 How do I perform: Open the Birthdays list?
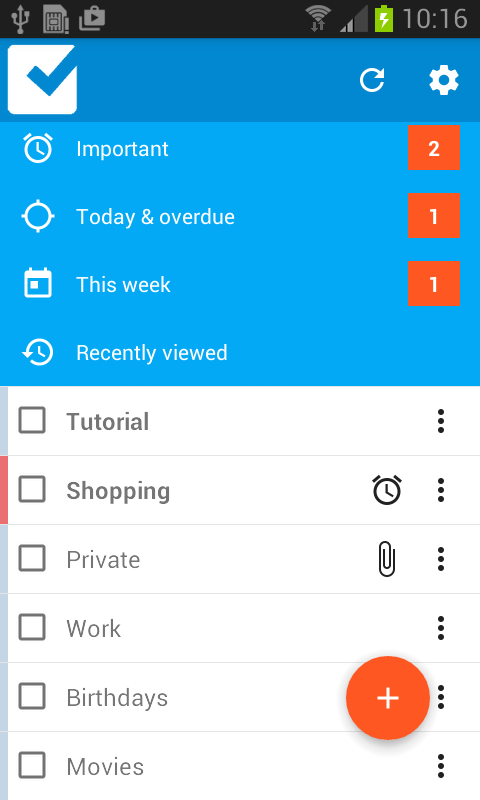(x=117, y=697)
